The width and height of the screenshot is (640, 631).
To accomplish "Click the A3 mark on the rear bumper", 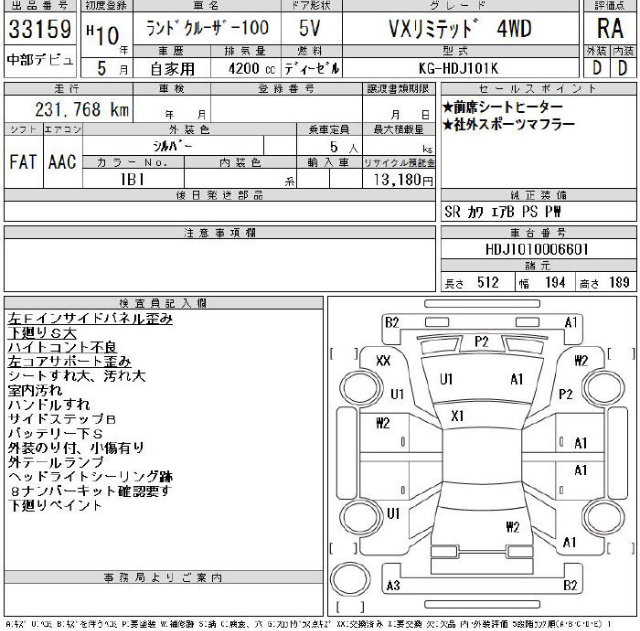I will 393,585.
